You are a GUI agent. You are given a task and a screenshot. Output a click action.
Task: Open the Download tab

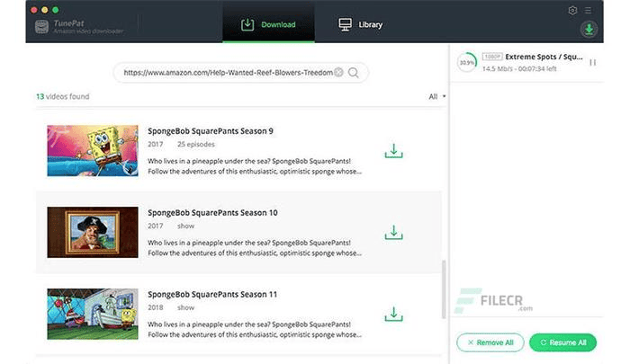268,24
